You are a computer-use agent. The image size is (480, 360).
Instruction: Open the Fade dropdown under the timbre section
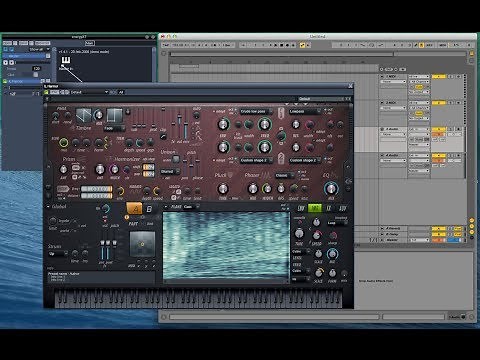(114, 128)
